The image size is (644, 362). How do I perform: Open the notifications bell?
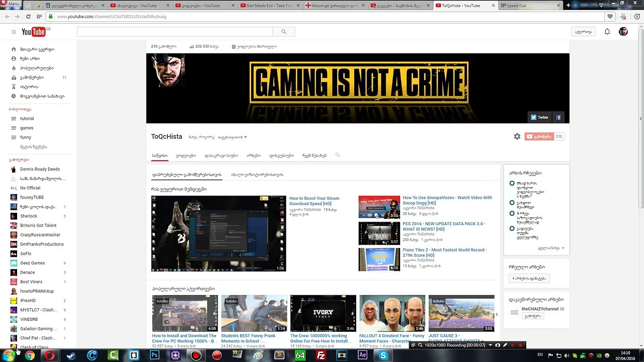click(x=607, y=32)
